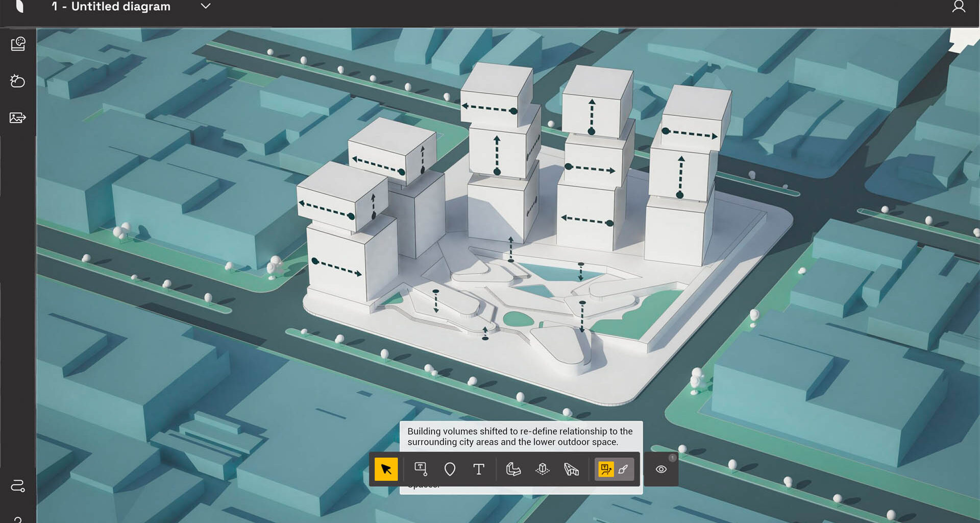Viewport: 980px width, 523px height.
Task: Click the path route icon in sidebar
Action: tap(18, 485)
